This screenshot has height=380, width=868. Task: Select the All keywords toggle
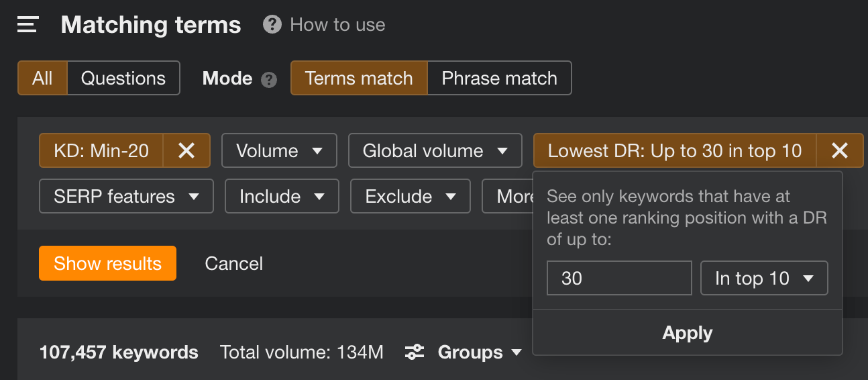[42, 78]
